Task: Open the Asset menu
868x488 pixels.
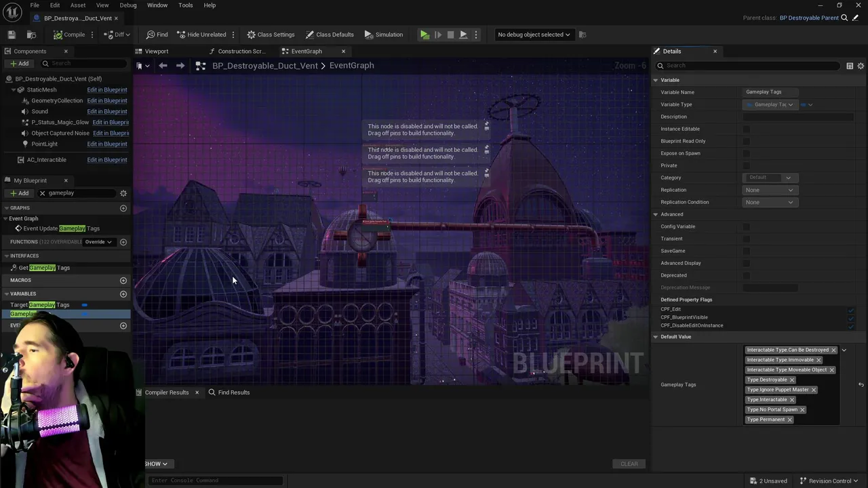Action: [78, 5]
